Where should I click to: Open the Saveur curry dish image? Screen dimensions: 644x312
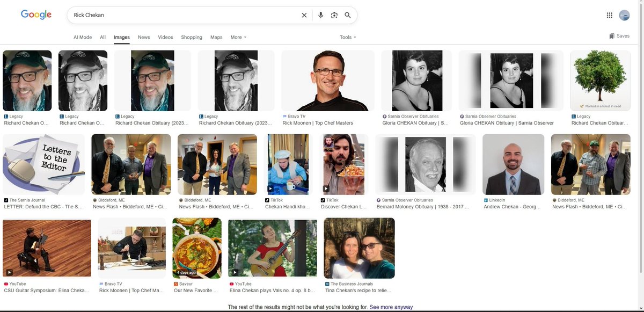click(x=197, y=248)
